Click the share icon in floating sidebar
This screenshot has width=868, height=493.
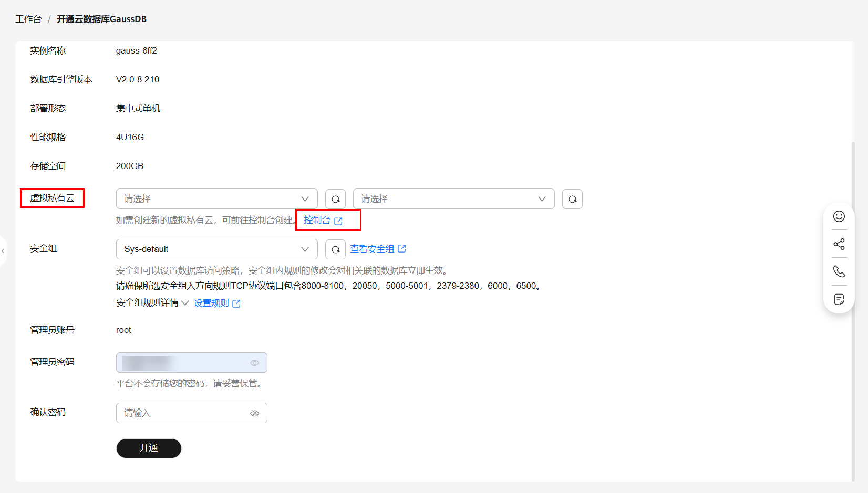(x=839, y=244)
